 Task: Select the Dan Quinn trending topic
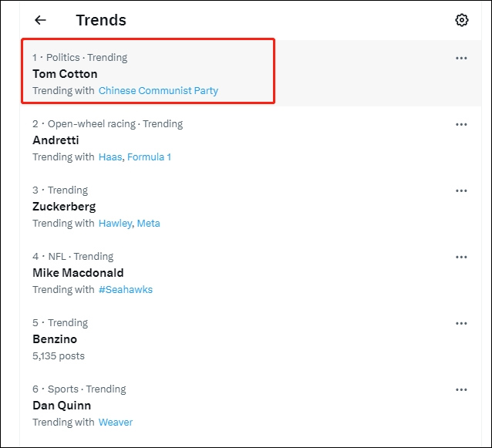tap(251, 405)
